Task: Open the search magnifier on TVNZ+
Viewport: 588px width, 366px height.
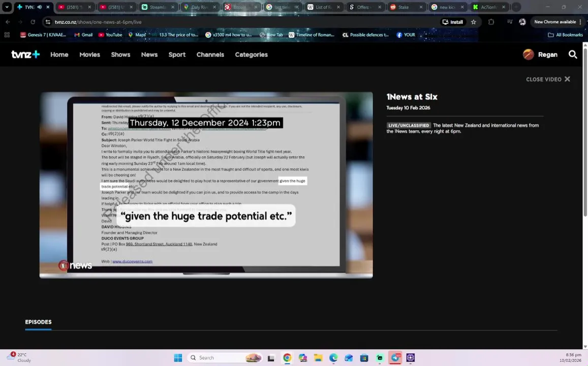Action: pyautogui.click(x=573, y=54)
